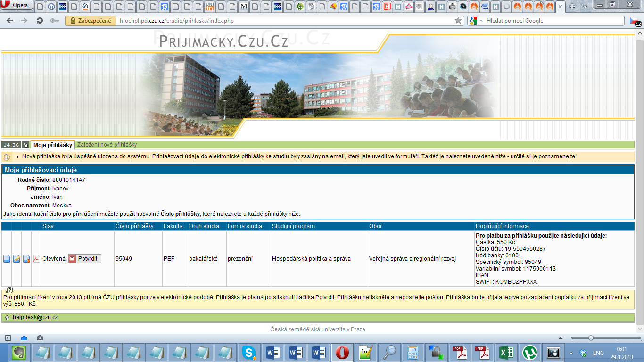
Task: Open the application PDF via Acrobat icon
Action: pyautogui.click(x=36, y=259)
